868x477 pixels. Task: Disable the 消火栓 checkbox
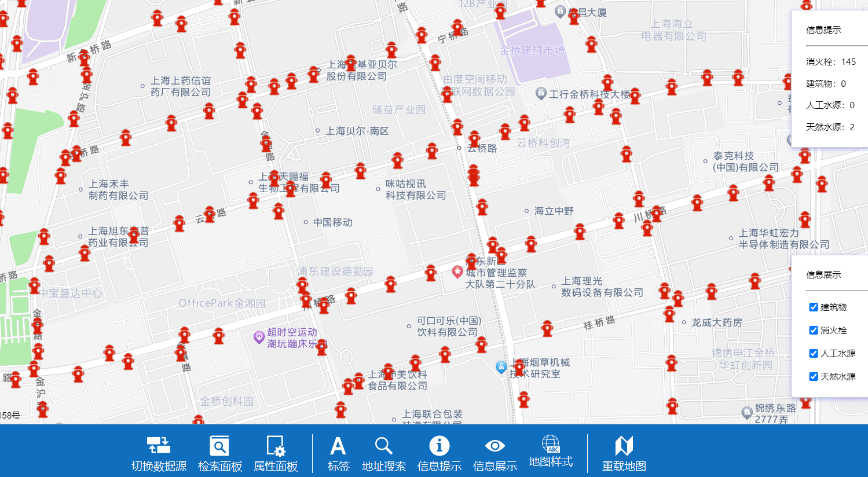(814, 330)
